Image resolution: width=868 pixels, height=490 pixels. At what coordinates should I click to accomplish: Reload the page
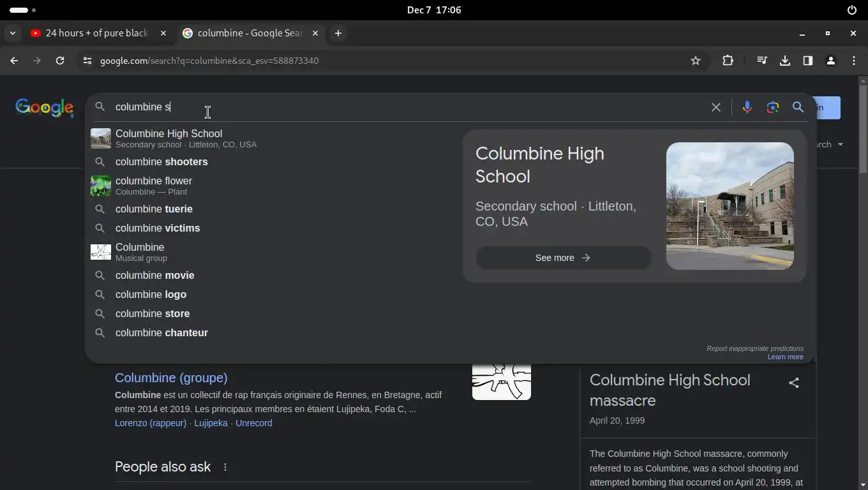60,61
